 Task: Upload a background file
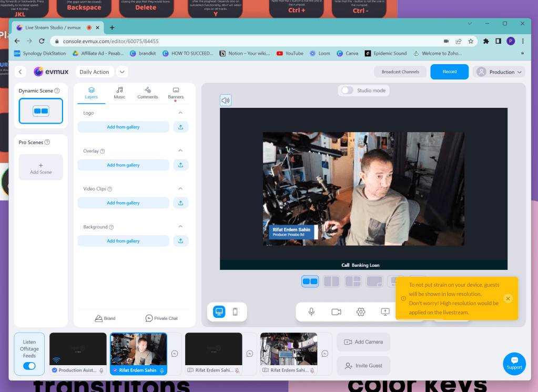(180, 241)
